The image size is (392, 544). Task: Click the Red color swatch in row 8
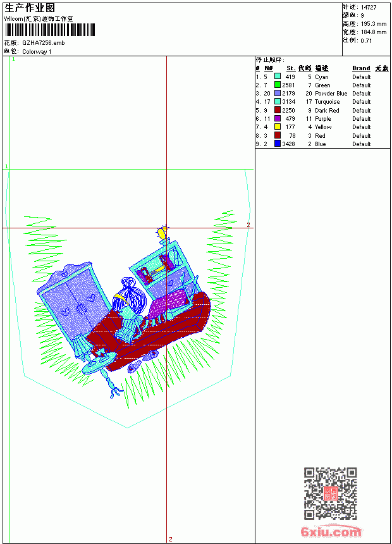pos(278,135)
